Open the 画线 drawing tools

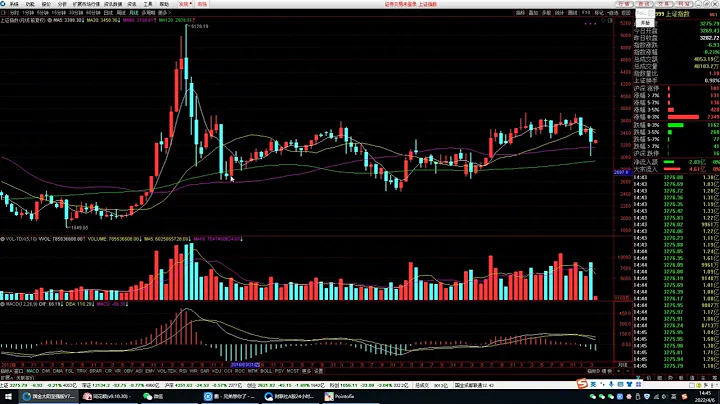pyautogui.click(x=573, y=13)
